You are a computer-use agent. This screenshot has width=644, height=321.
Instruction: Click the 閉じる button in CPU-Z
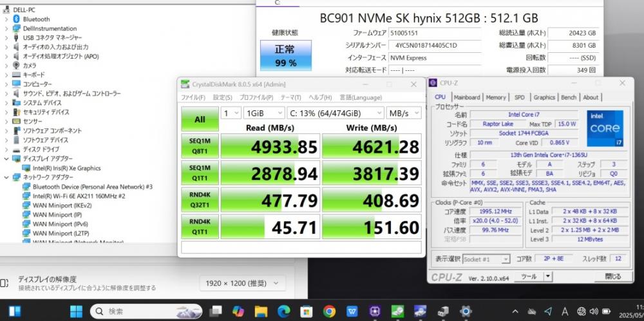612,277
